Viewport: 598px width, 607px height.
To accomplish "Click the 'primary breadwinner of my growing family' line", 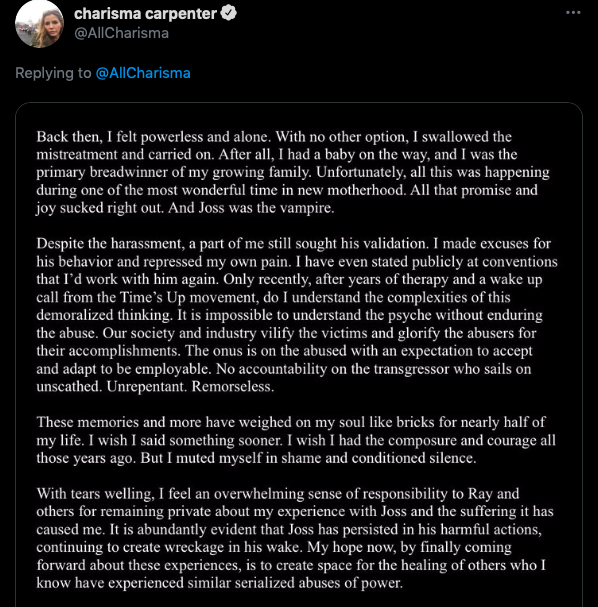I will [x=293, y=172].
